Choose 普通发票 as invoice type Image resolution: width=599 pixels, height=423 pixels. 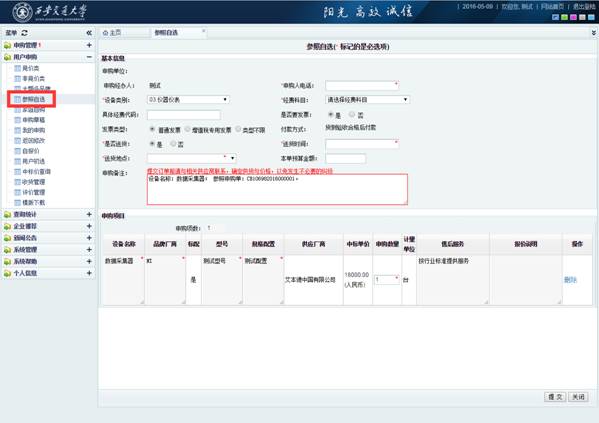pyautogui.click(x=152, y=129)
